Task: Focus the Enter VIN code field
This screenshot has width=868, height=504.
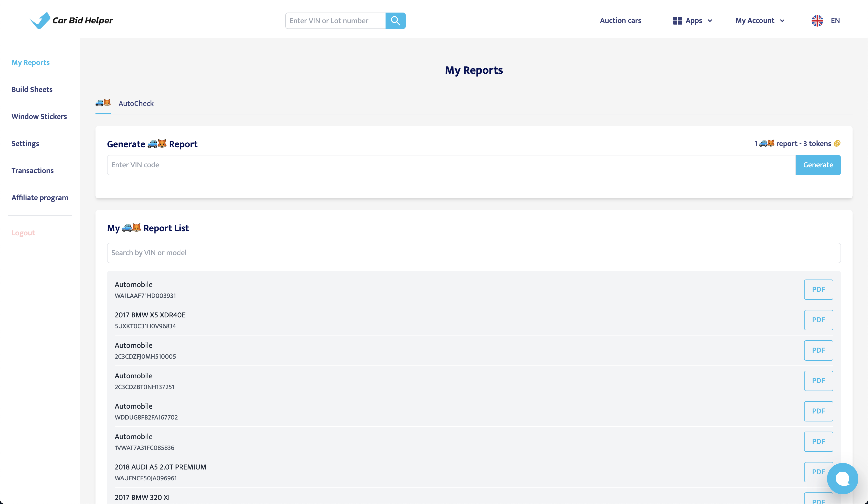Action: point(451,165)
